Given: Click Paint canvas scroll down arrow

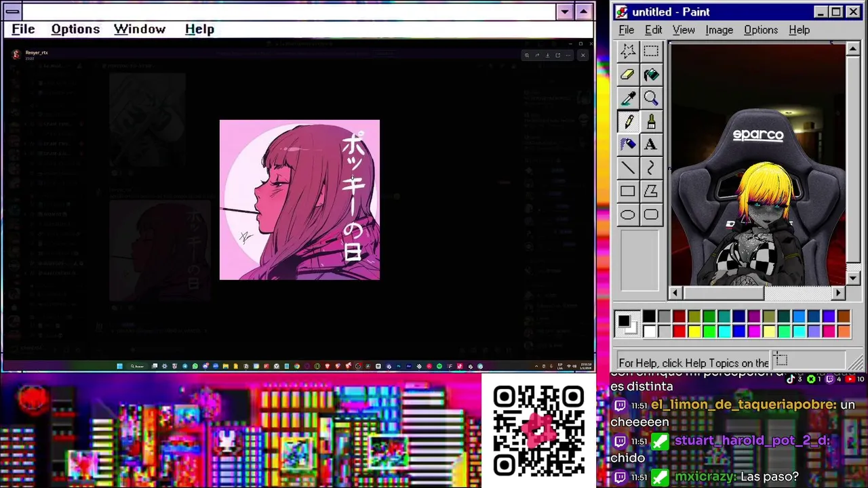Looking at the screenshot, I should coord(853,278).
